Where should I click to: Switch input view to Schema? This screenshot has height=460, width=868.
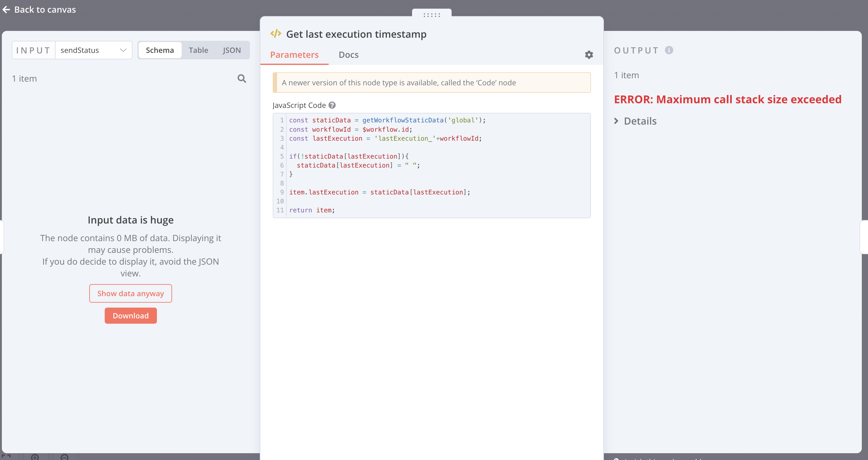[x=160, y=50]
